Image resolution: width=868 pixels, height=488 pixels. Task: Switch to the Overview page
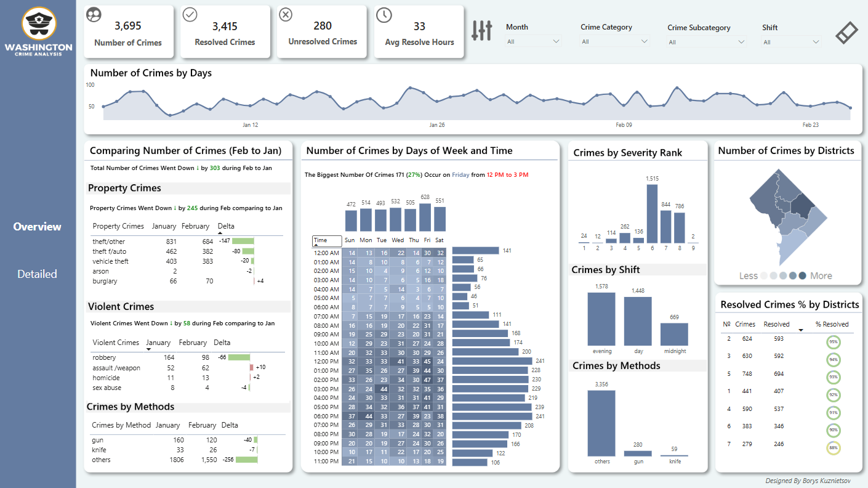point(38,227)
